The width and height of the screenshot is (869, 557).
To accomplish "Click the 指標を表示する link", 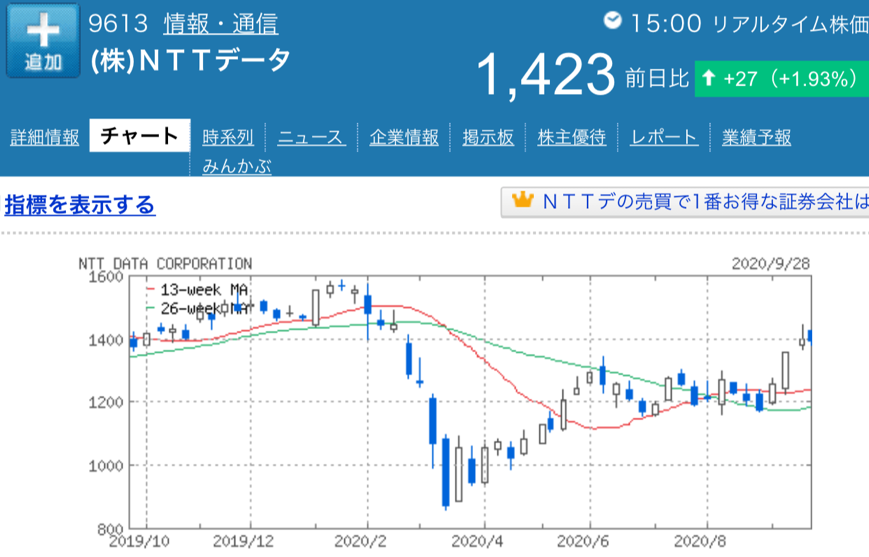I will 80,205.
